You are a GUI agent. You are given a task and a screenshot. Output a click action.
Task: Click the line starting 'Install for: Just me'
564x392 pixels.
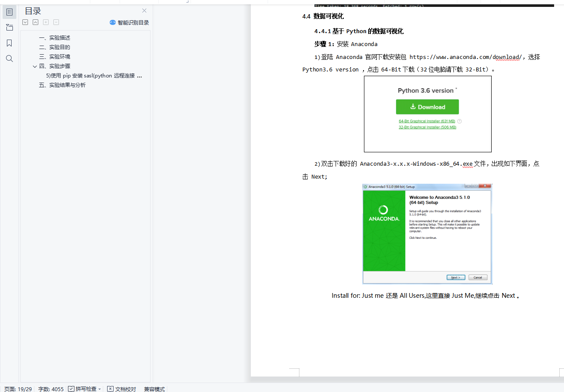coord(425,296)
